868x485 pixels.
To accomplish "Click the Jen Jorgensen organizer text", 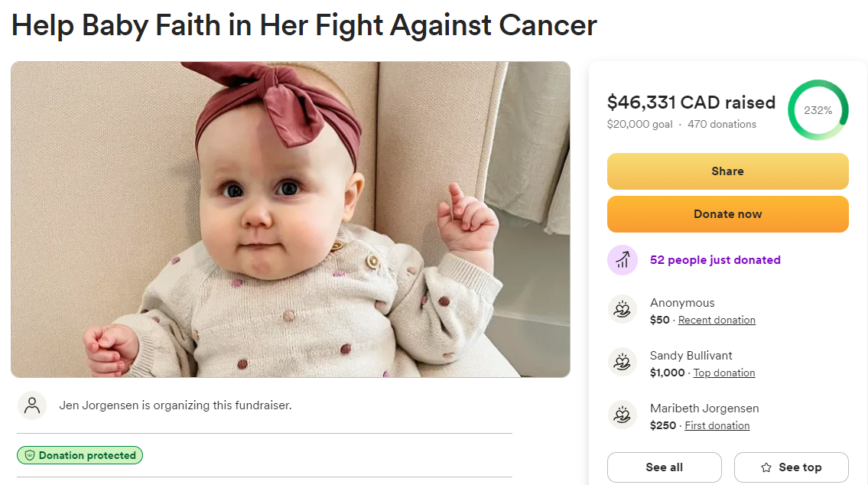I will pyautogui.click(x=175, y=405).
